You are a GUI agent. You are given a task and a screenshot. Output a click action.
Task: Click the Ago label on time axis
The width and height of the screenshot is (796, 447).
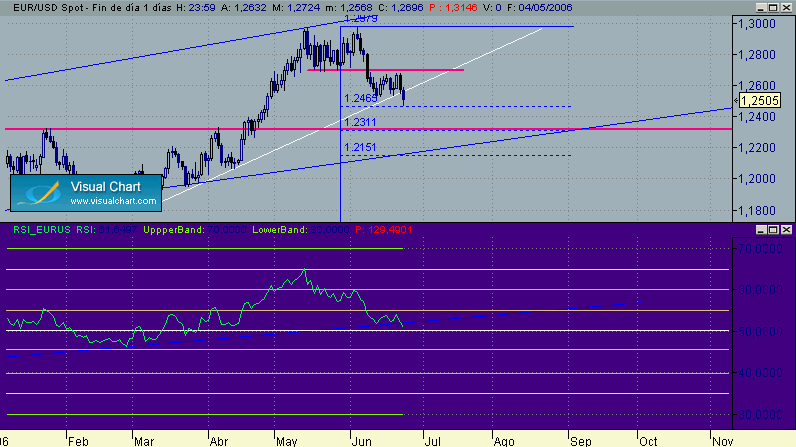click(504, 441)
